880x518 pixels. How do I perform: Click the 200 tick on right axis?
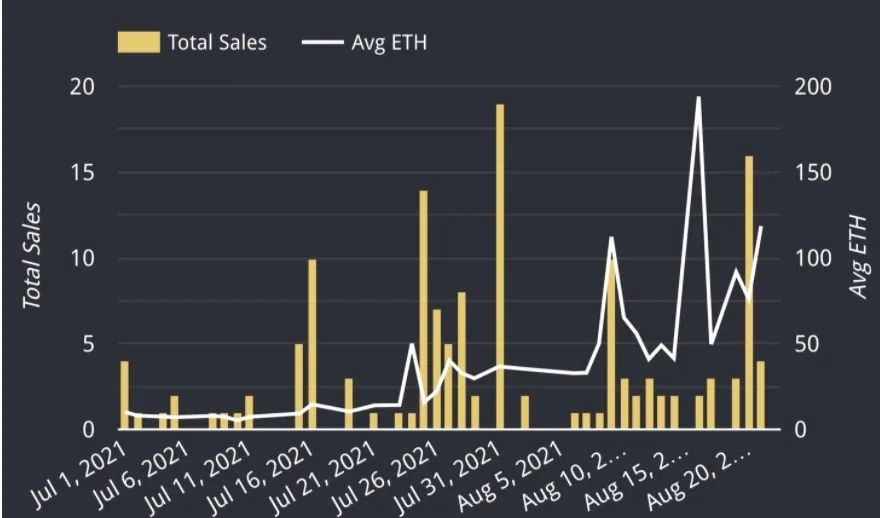[x=813, y=87]
